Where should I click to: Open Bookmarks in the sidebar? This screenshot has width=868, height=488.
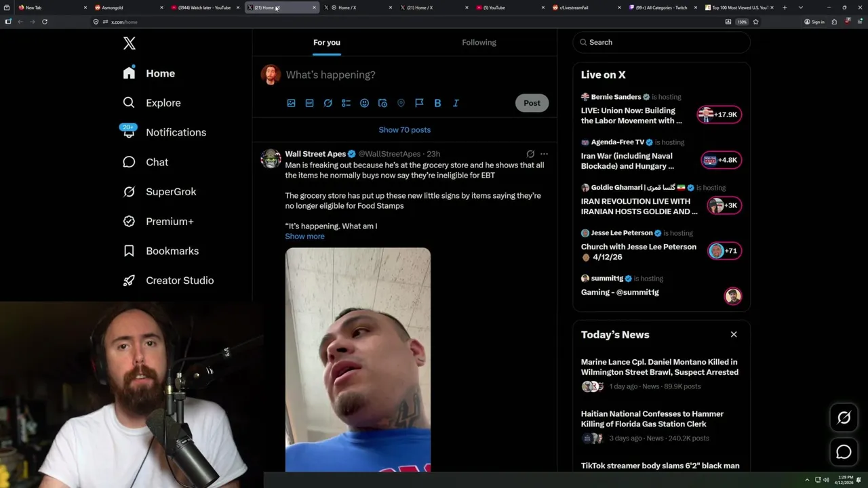coord(161,251)
